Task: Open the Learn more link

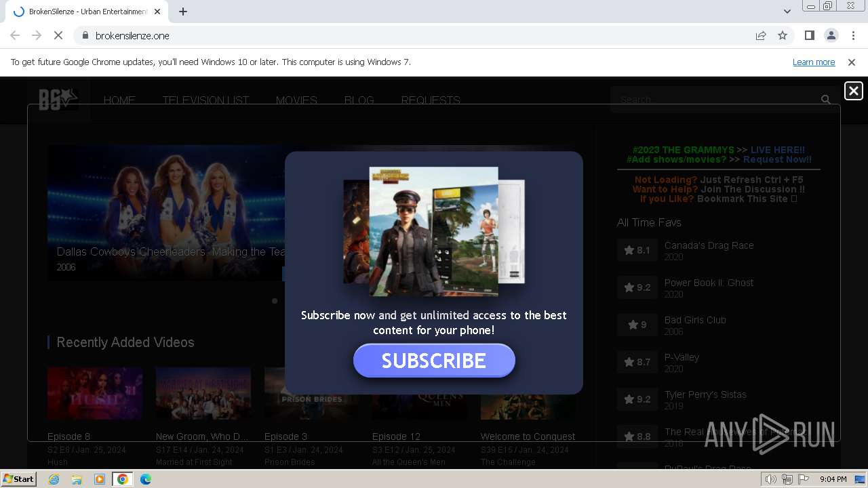Action: (x=814, y=62)
